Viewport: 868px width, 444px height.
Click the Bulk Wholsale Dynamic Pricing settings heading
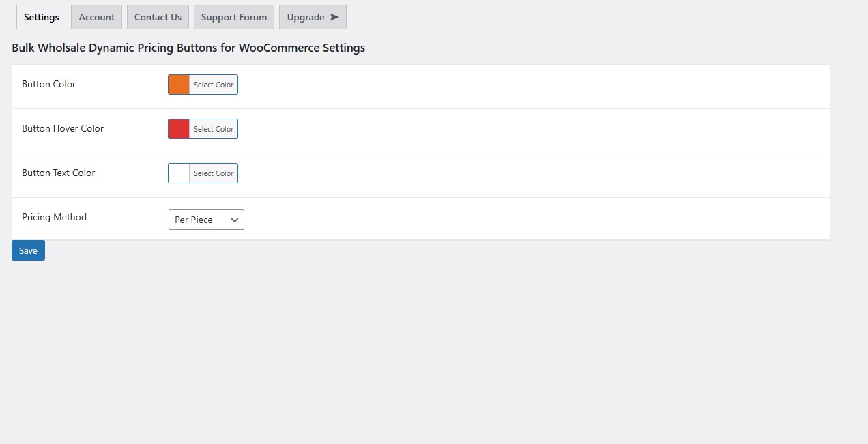click(x=188, y=48)
